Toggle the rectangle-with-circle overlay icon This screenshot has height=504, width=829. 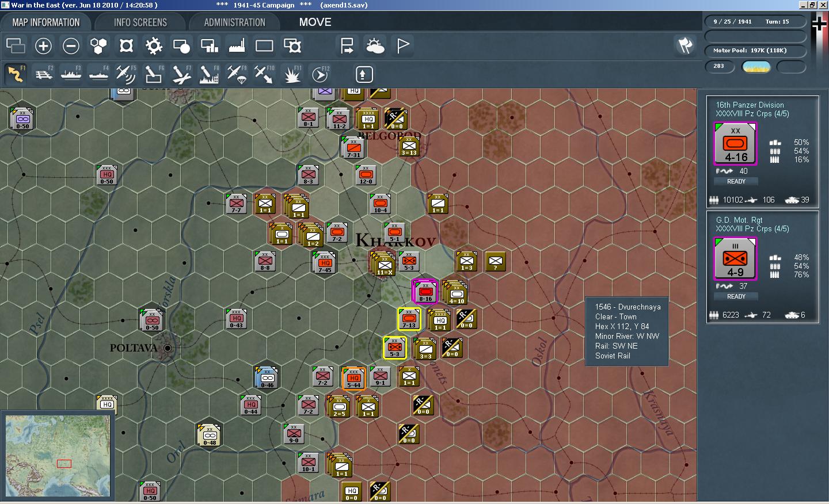(181, 45)
